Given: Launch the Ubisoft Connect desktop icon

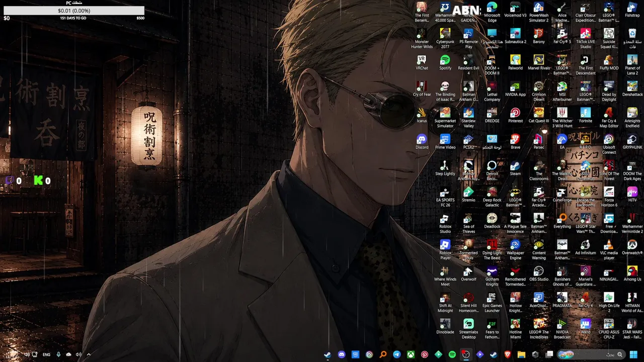Looking at the screenshot, I should coord(609,144).
